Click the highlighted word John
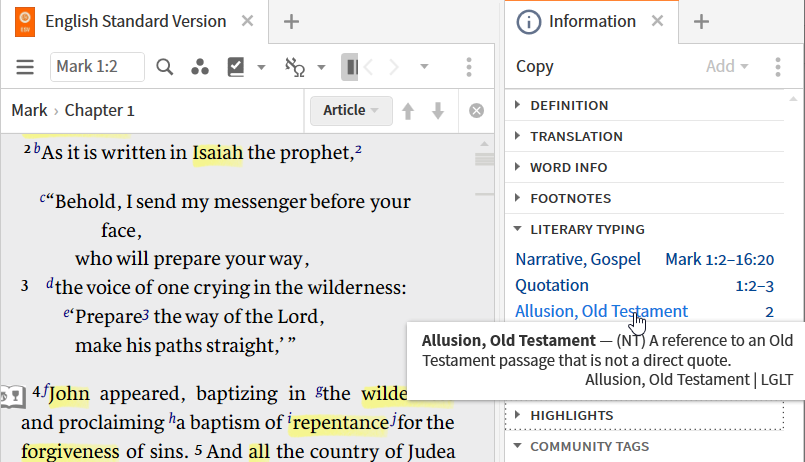 (x=69, y=394)
